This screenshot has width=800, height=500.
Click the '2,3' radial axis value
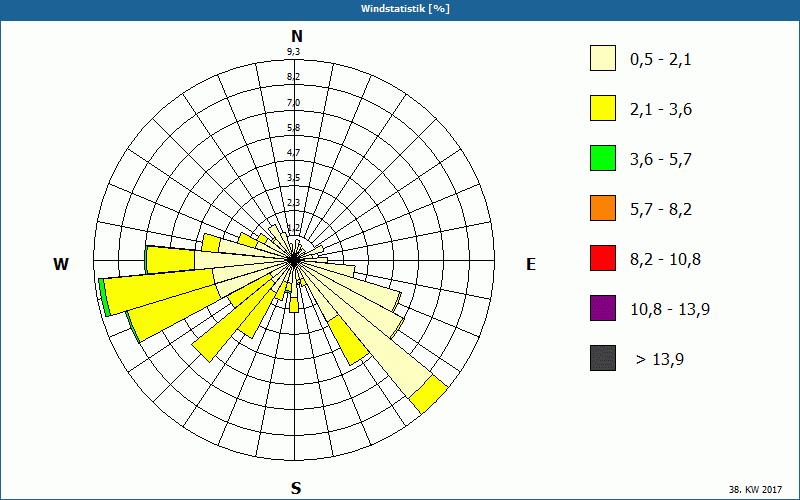pos(293,203)
